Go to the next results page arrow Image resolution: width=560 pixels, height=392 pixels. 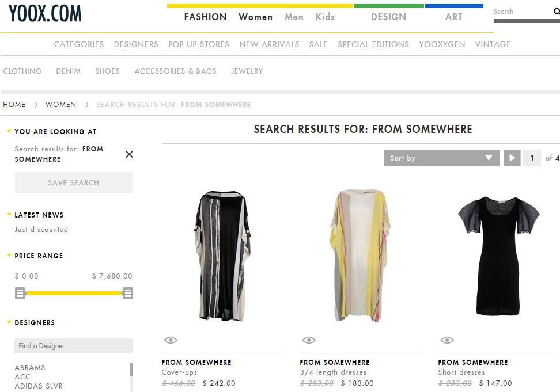click(x=512, y=158)
